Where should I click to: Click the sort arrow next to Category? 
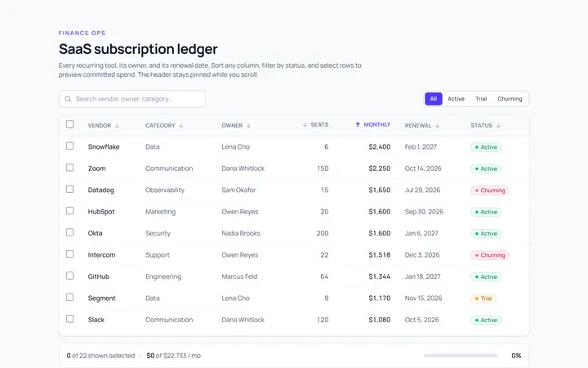(180, 125)
